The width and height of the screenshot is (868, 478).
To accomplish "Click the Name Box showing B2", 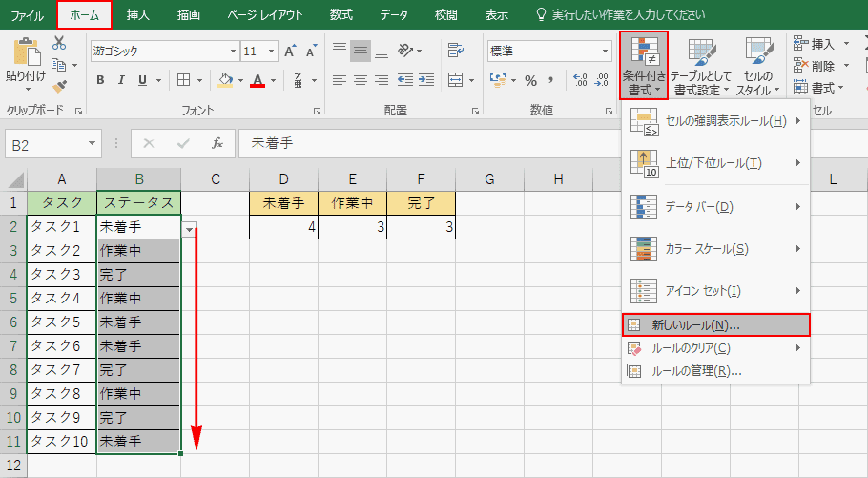I will coord(53,145).
